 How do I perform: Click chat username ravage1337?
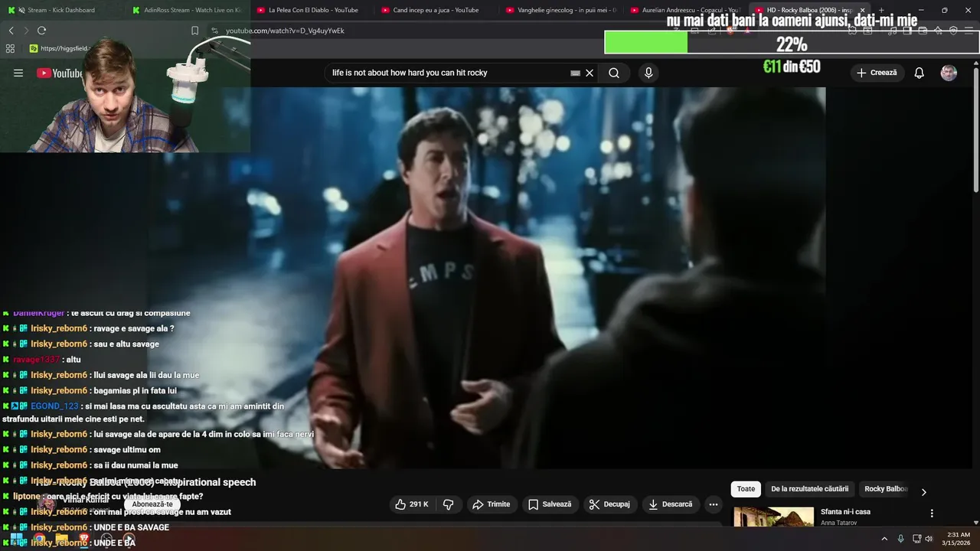coord(36,360)
